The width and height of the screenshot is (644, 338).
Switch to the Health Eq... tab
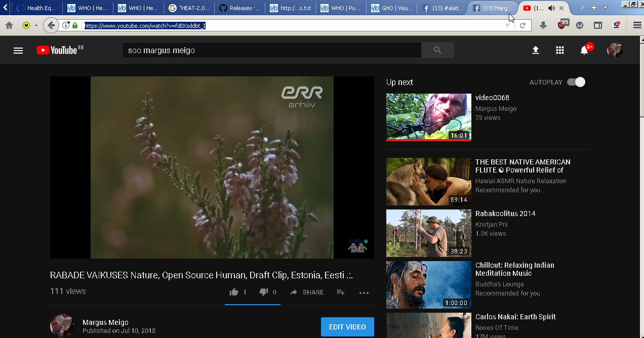[36, 8]
